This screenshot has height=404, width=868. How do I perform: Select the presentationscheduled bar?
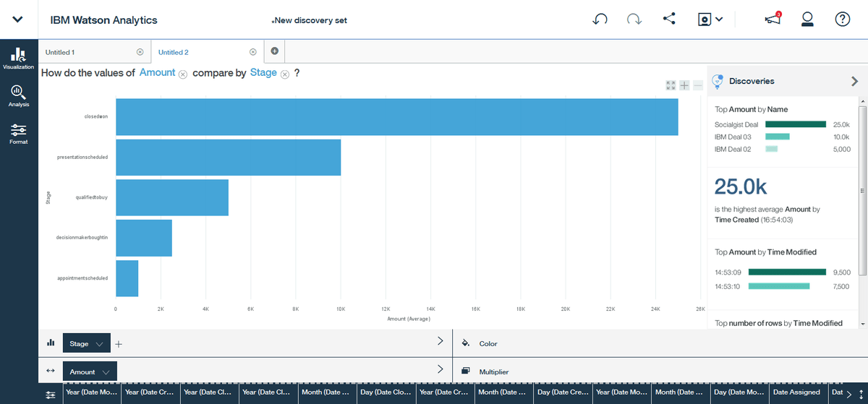click(x=229, y=157)
